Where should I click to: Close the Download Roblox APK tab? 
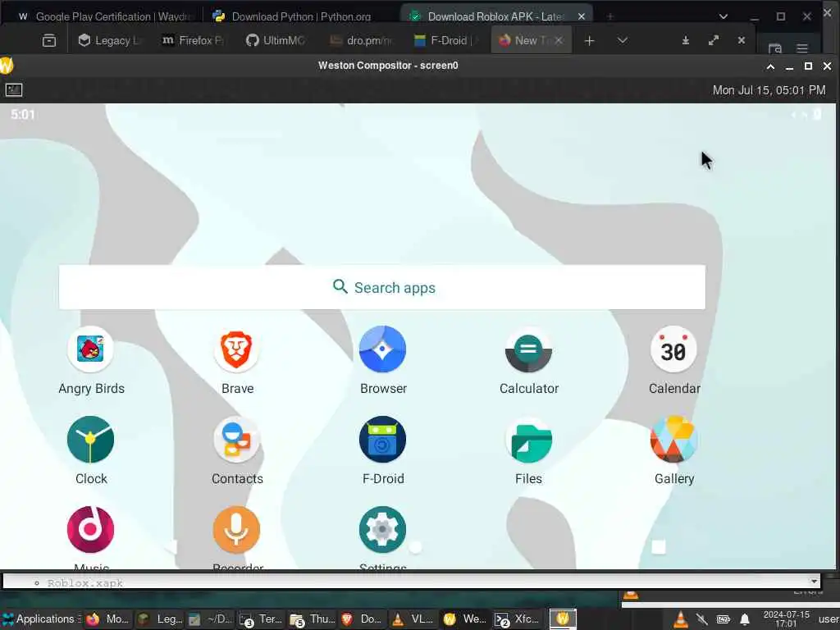582,16
